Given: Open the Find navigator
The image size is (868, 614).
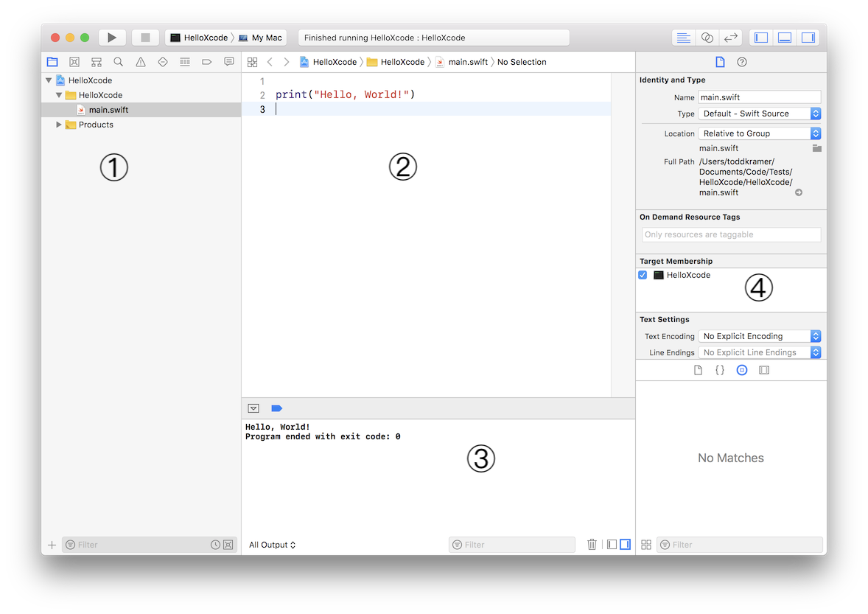Looking at the screenshot, I should 119,62.
